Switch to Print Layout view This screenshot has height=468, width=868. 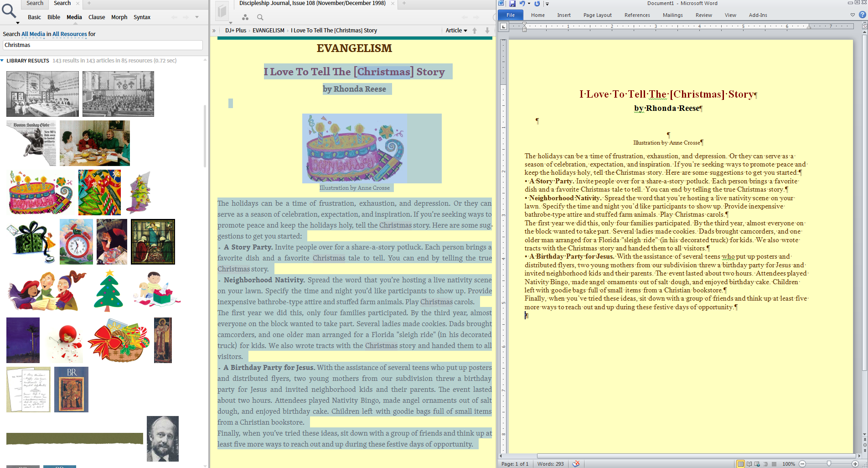point(741,464)
